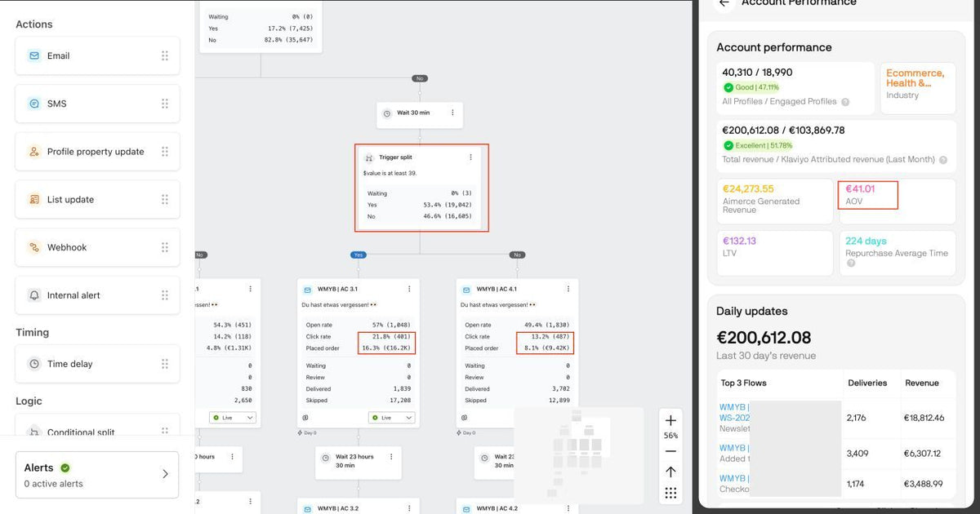Viewport: 980px width, 514px height.
Task: Click info icon beside Engaged Profiles
Action: click(x=845, y=102)
